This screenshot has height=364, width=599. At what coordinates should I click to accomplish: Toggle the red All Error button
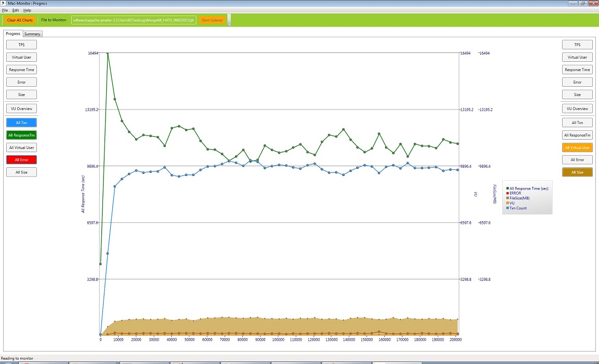coord(21,160)
